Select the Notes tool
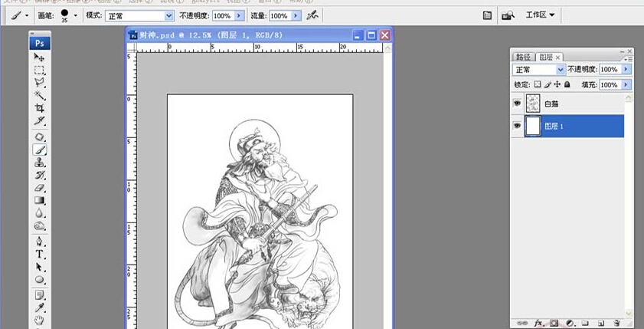 click(39, 294)
